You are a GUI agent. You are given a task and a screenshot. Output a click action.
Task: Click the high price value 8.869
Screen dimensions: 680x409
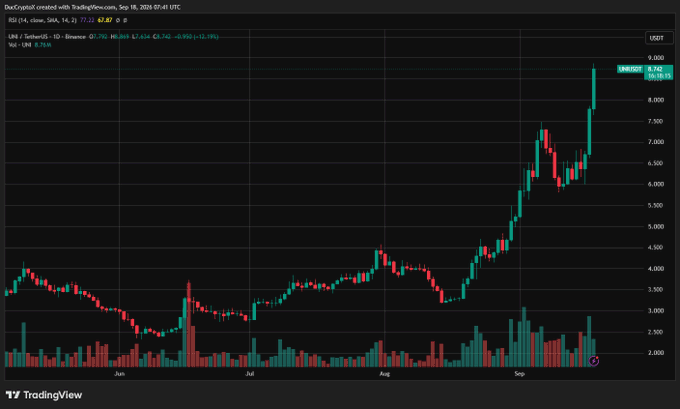(x=120, y=37)
